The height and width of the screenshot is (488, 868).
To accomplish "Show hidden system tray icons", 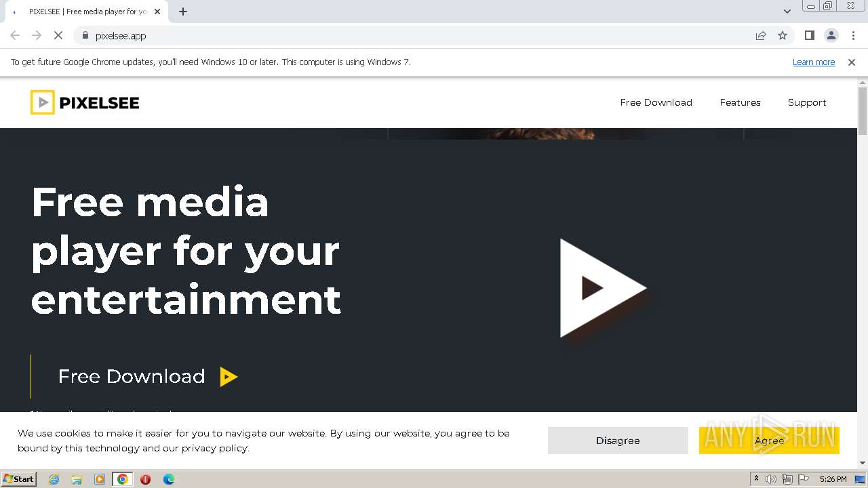I will pos(756,479).
